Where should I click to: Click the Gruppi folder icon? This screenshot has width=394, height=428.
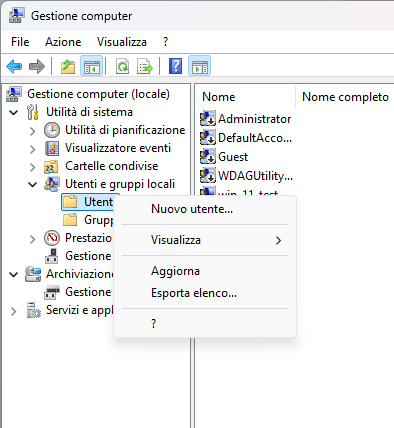click(x=70, y=220)
